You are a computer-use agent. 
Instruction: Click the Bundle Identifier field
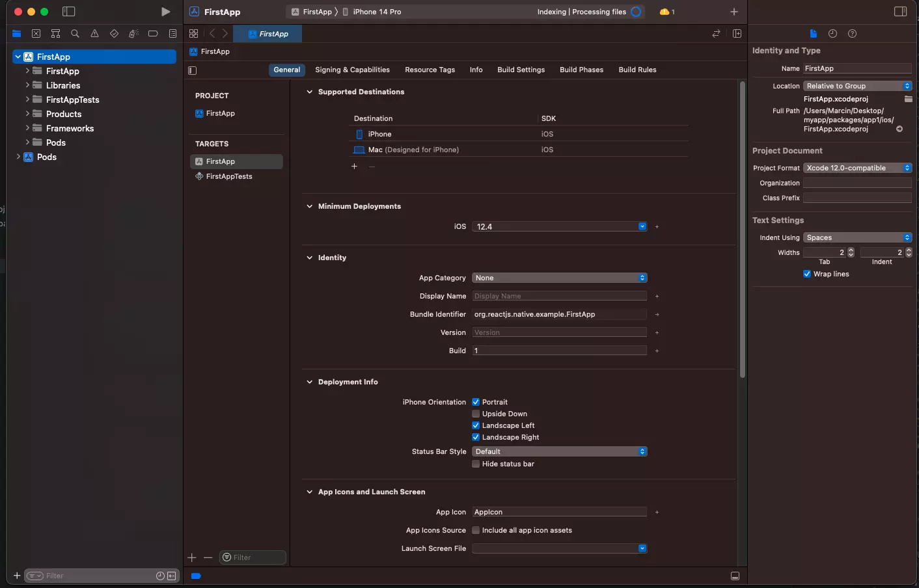tap(560, 314)
